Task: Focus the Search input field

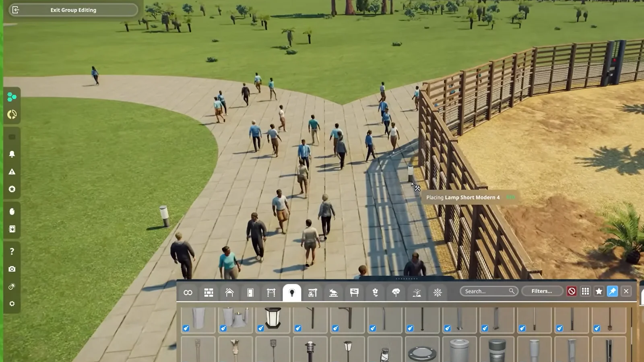Action: pyautogui.click(x=489, y=291)
